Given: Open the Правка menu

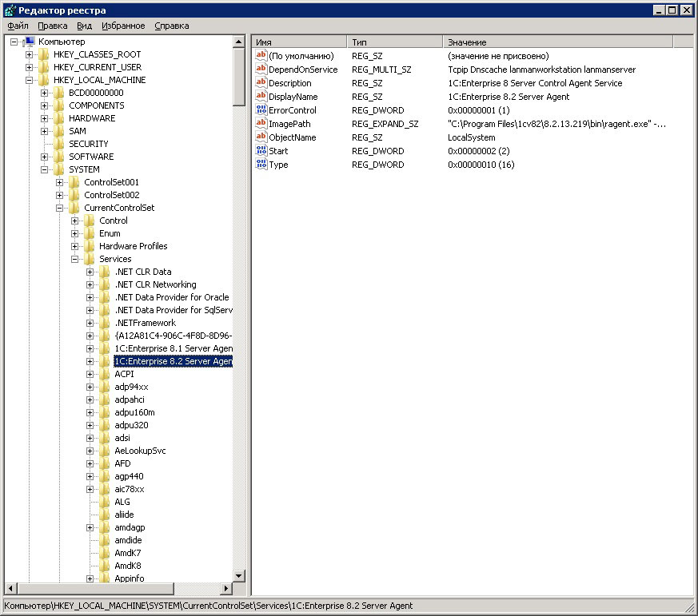Looking at the screenshot, I should (x=53, y=26).
